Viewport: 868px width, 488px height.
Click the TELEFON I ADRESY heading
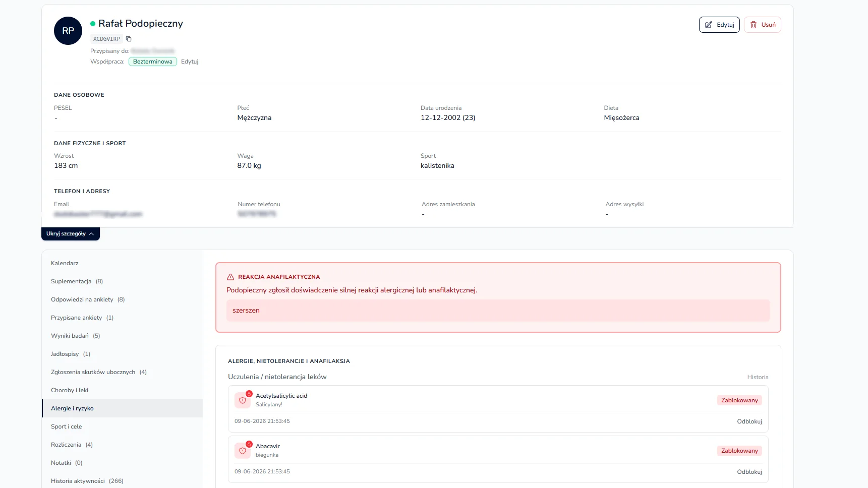(82, 191)
